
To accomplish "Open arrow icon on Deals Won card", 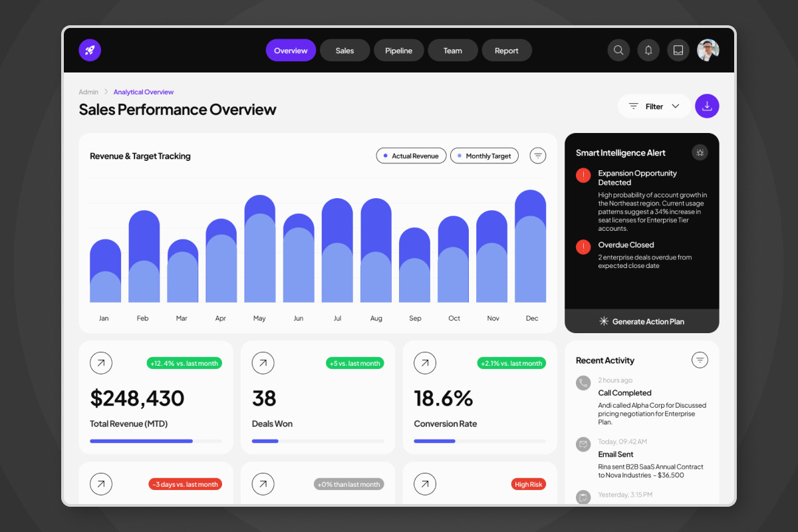I will (263, 363).
